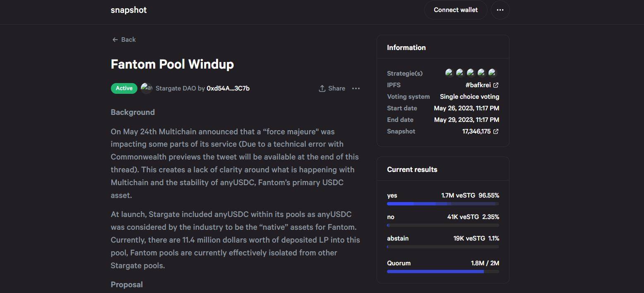Open the top-right three-dots menu
The width and height of the screenshot is (644, 293).
coord(500,10)
